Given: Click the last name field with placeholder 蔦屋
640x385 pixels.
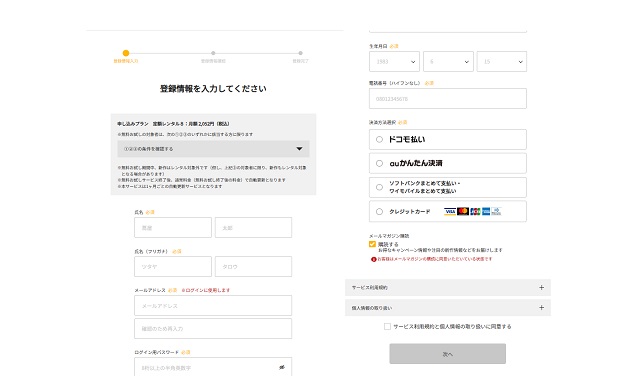Looking at the screenshot, I should click(173, 228).
